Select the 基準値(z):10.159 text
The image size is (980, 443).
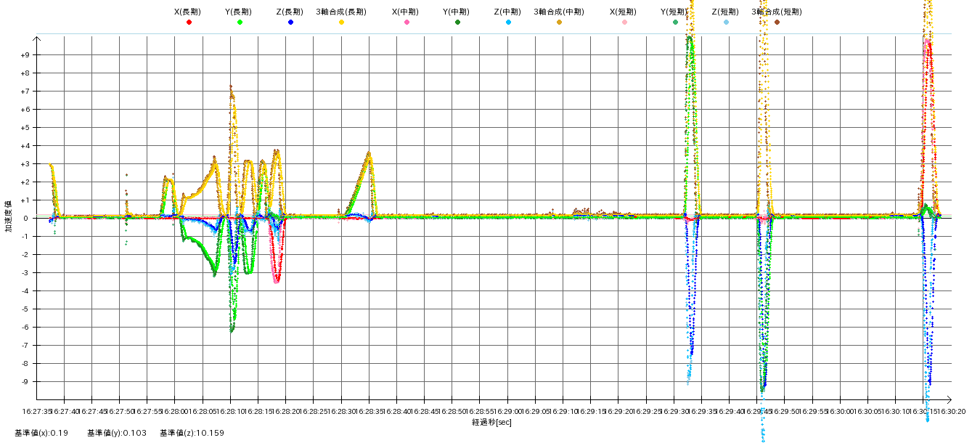tap(192, 433)
